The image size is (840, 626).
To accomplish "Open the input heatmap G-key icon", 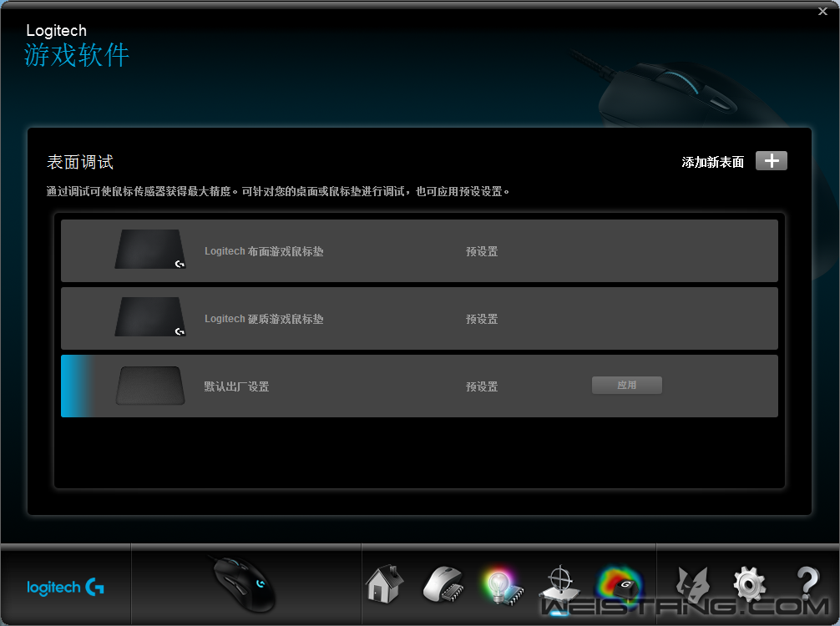I will [620, 585].
